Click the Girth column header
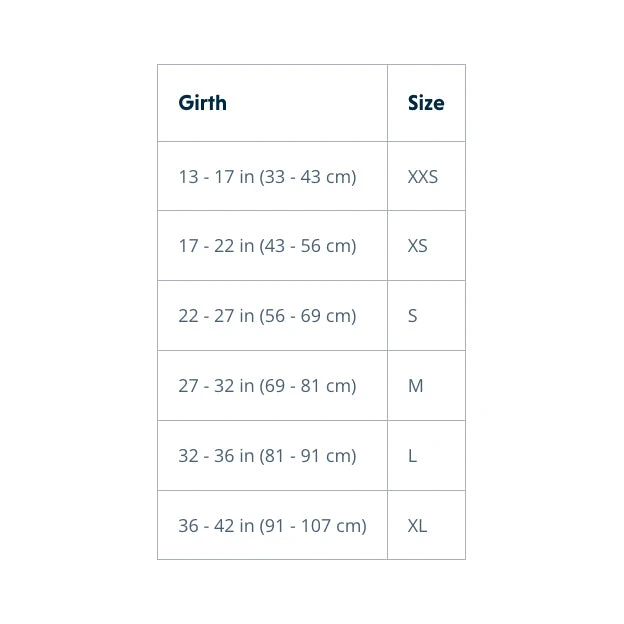 click(x=203, y=103)
